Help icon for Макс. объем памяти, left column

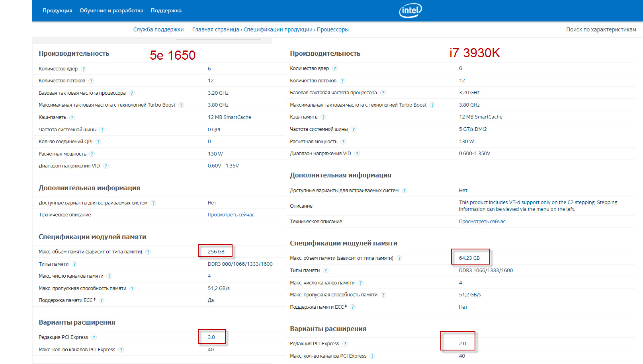(148, 252)
